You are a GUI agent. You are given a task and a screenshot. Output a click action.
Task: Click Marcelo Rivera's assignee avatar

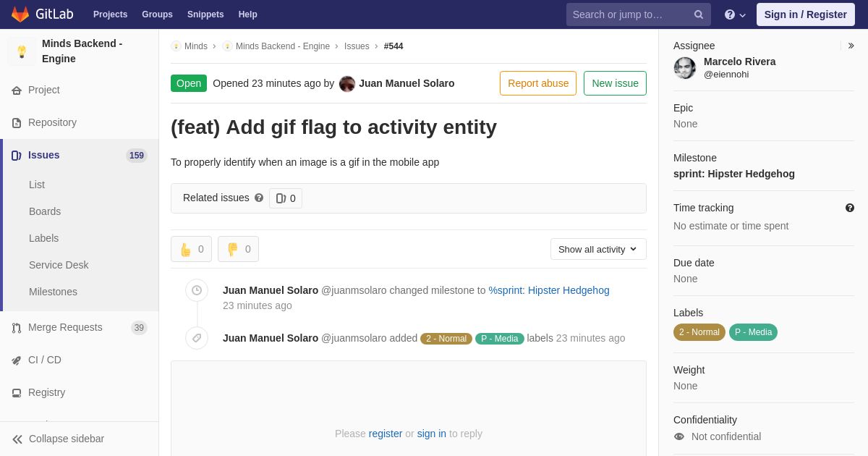pos(685,68)
